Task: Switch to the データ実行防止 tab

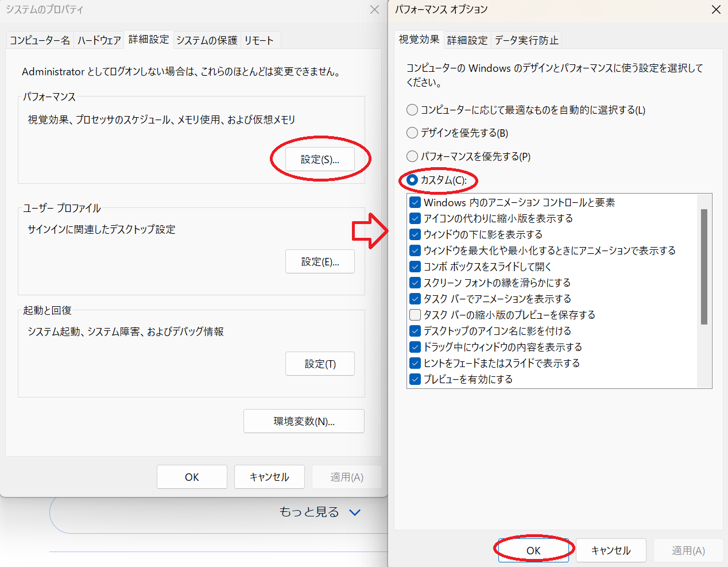Action: coord(526,40)
